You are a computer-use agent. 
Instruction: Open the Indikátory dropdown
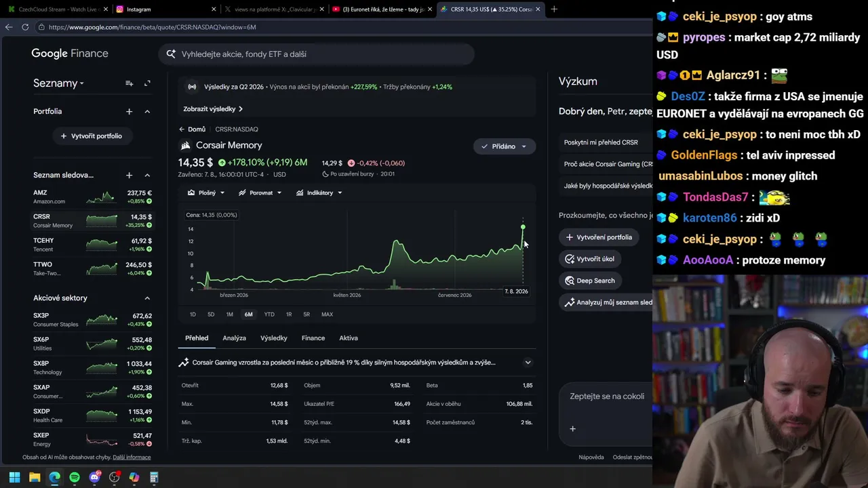[x=319, y=192]
